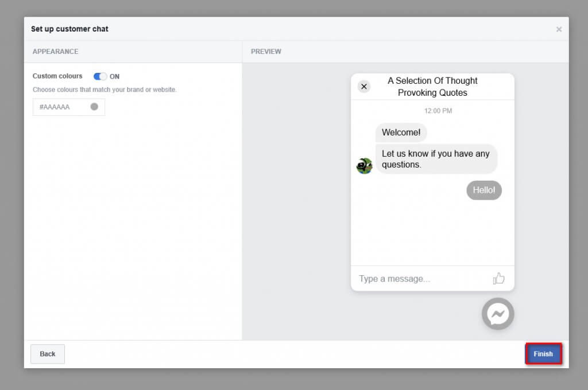Click the Welcome! message bubble

pyautogui.click(x=401, y=132)
